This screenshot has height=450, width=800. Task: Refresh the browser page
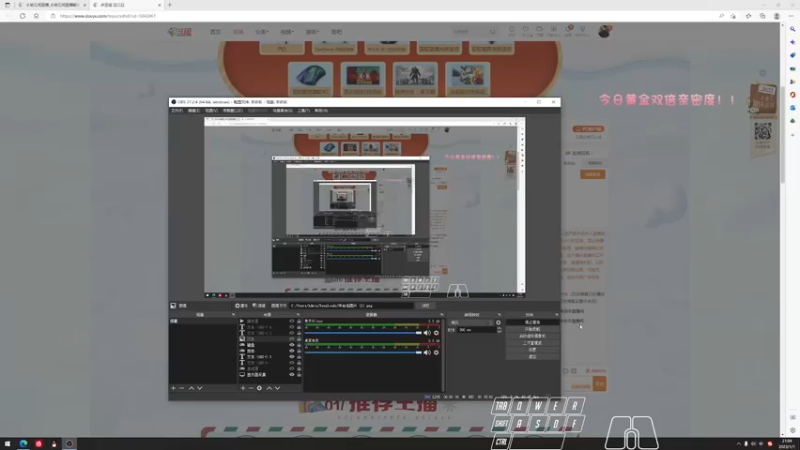pyautogui.click(x=22, y=16)
